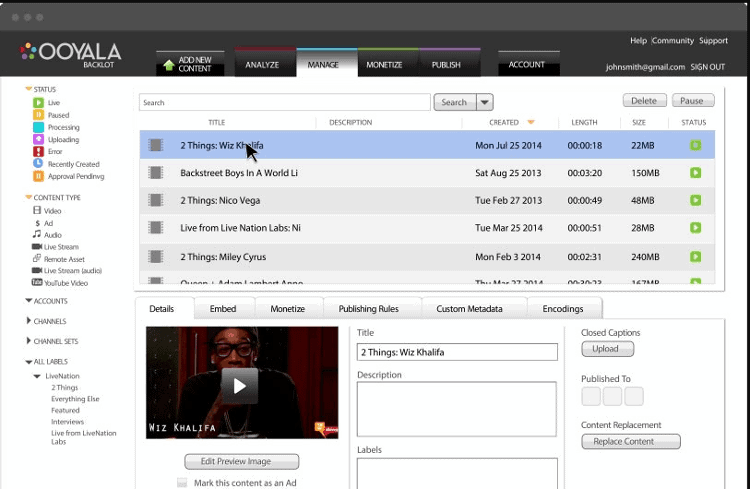Collapse the STATUS section
750x489 pixels.
coord(28,89)
